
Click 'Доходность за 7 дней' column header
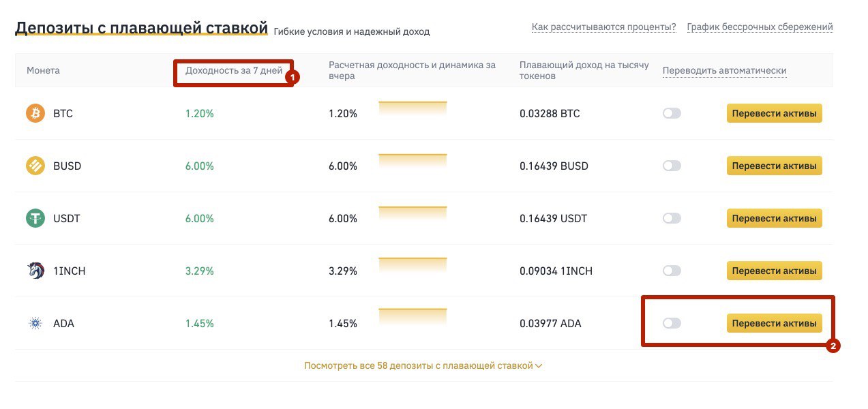(233, 70)
